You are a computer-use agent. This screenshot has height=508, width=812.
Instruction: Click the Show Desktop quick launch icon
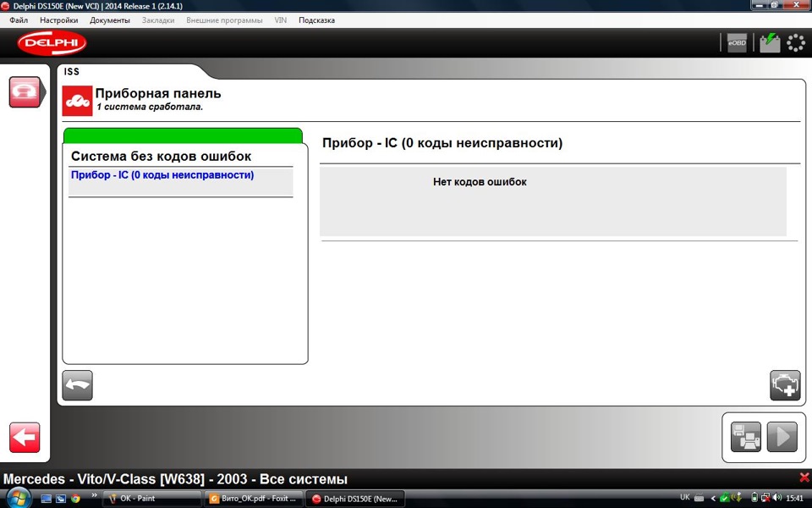[46, 499]
